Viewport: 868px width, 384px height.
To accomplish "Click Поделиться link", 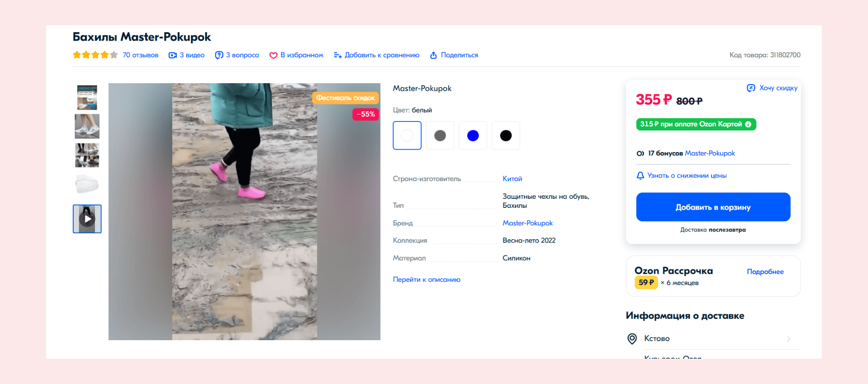I will pos(459,55).
